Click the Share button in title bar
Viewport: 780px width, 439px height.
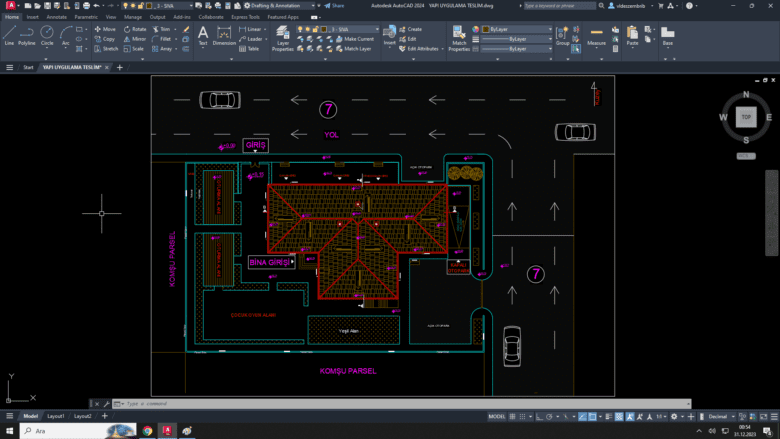(x=334, y=5)
